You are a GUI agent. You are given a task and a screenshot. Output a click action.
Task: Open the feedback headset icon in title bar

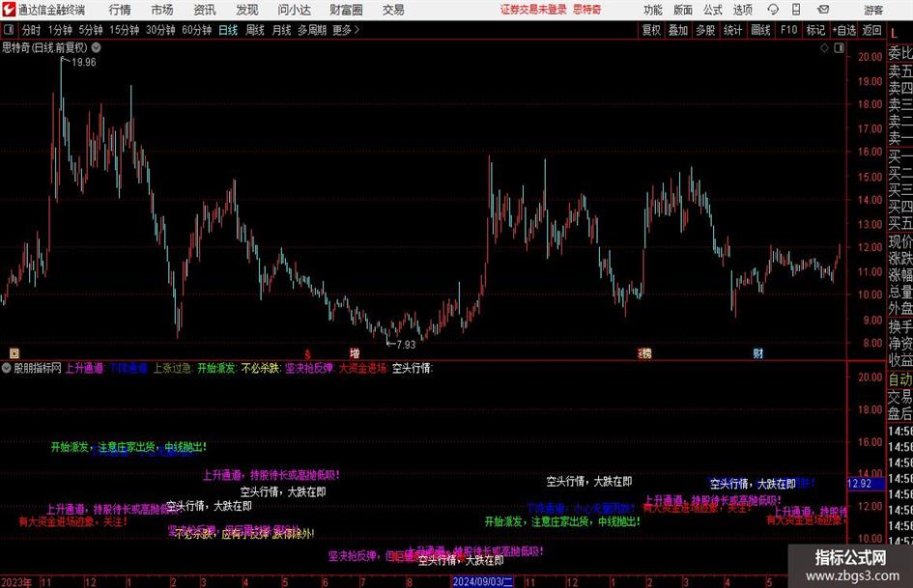tap(773, 10)
